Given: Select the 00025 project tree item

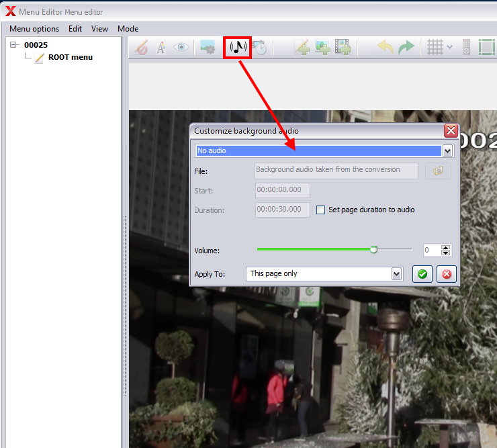Looking at the screenshot, I should point(36,45).
